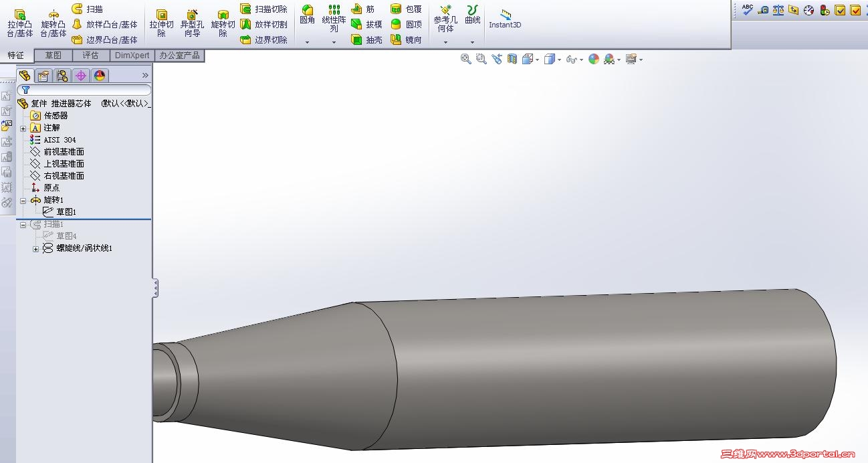This screenshot has width=868, height=463.
Task: Open the dropdown arrow under 圆角
Action: click(307, 42)
